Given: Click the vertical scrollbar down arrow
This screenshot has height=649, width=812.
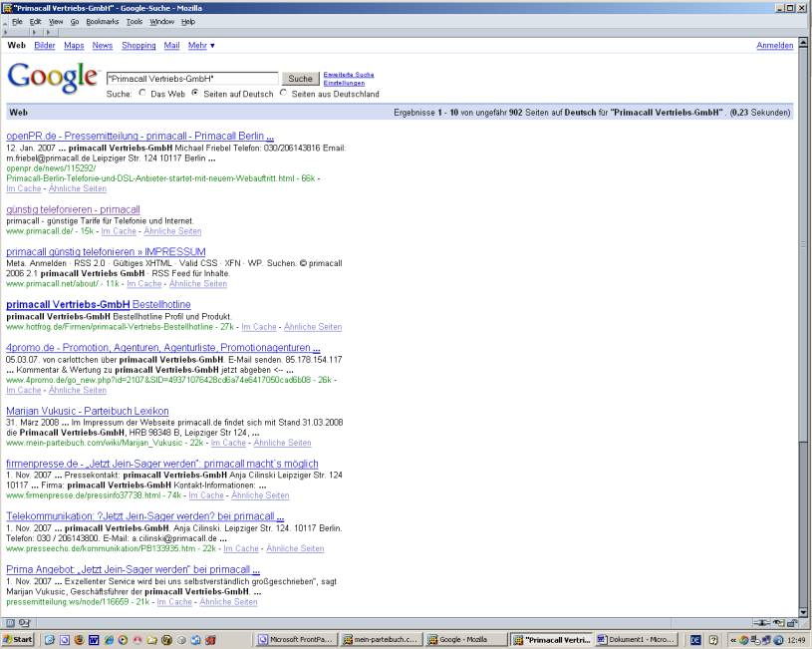Looking at the screenshot, I should tap(804, 612).
